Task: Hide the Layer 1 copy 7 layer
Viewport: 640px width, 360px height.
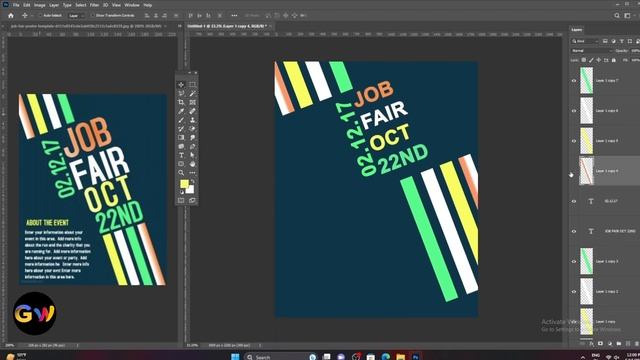Action: point(574,81)
